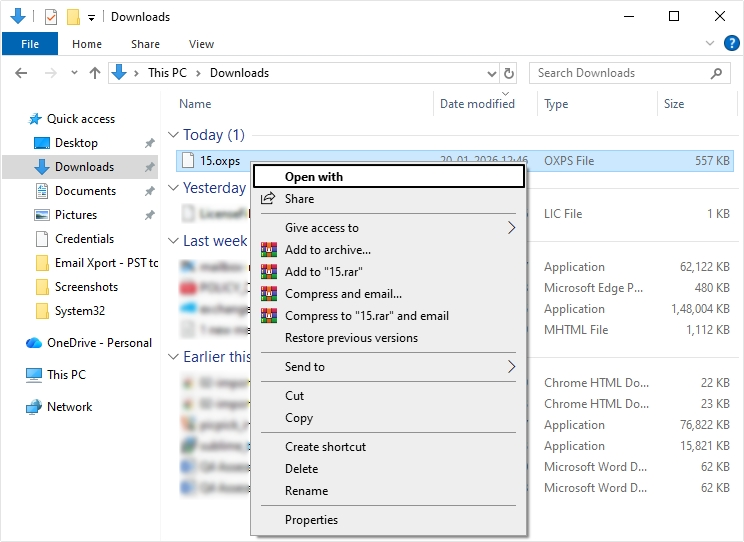Choose Restore previous versions
The height and width of the screenshot is (542, 744).
click(389, 338)
